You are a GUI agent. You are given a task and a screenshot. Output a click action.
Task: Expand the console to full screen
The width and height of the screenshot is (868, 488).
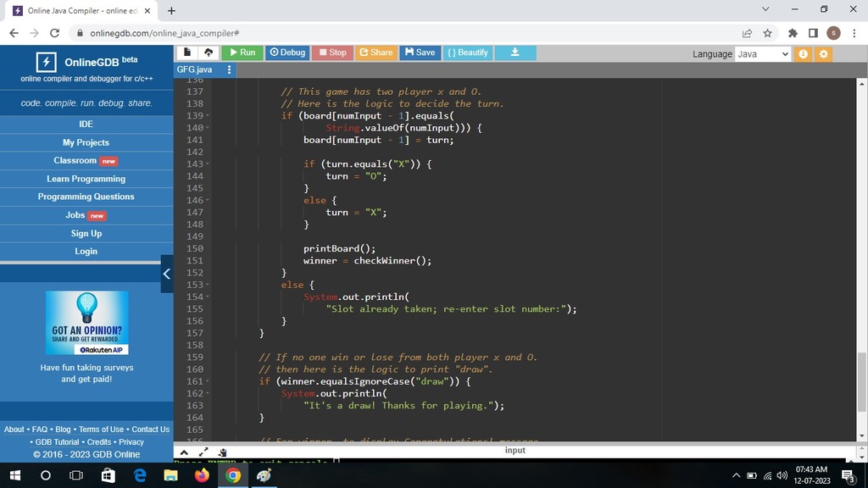(x=203, y=452)
